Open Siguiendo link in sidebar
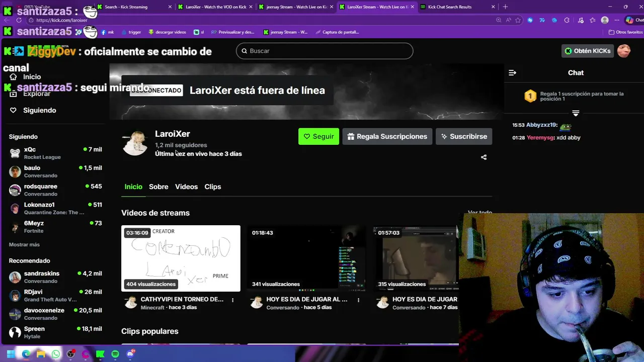Screen dimensions: 644x362 [39, 110]
